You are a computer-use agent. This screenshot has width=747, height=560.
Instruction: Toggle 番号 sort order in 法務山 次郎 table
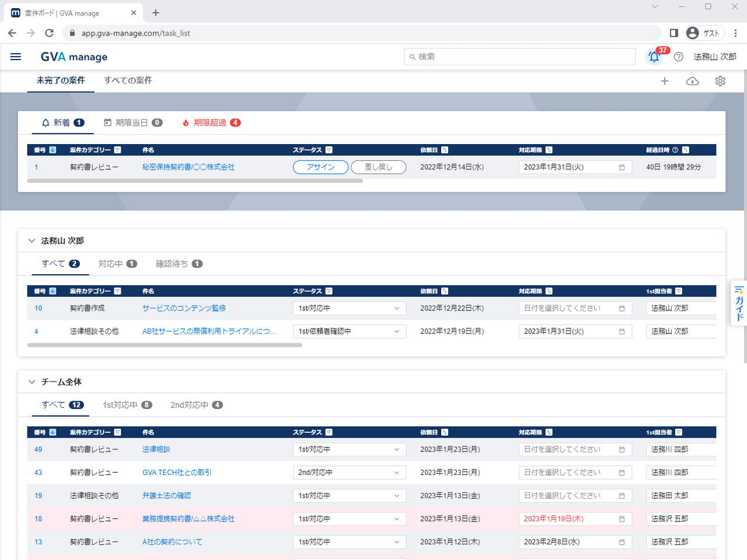(x=53, y=291)
